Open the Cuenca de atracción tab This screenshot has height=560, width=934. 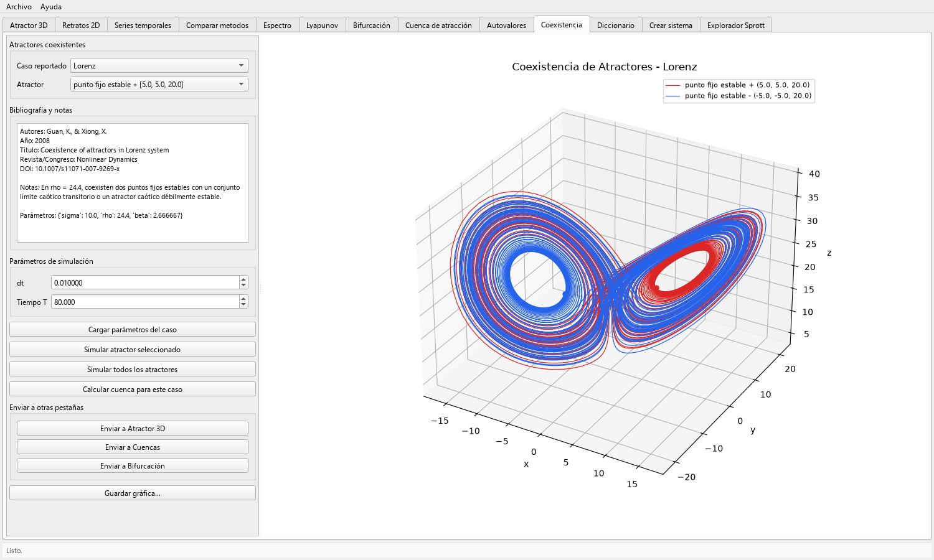point(438,26)
